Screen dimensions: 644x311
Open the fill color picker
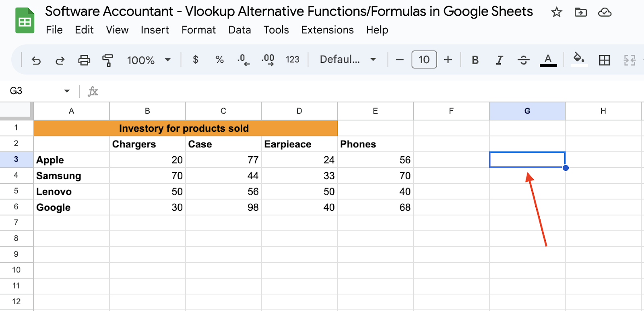pyautogui.click(x=579, y=60)
